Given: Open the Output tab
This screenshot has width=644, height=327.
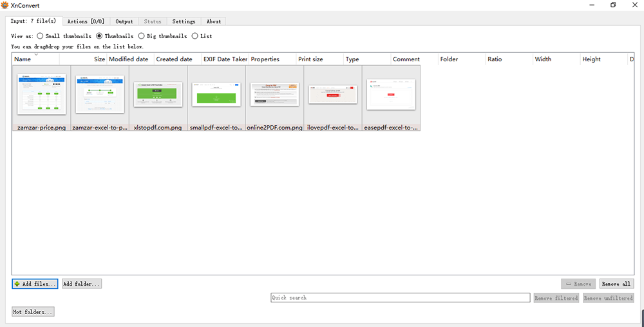Looking at the screenshot, I should (x=124, y=21).
